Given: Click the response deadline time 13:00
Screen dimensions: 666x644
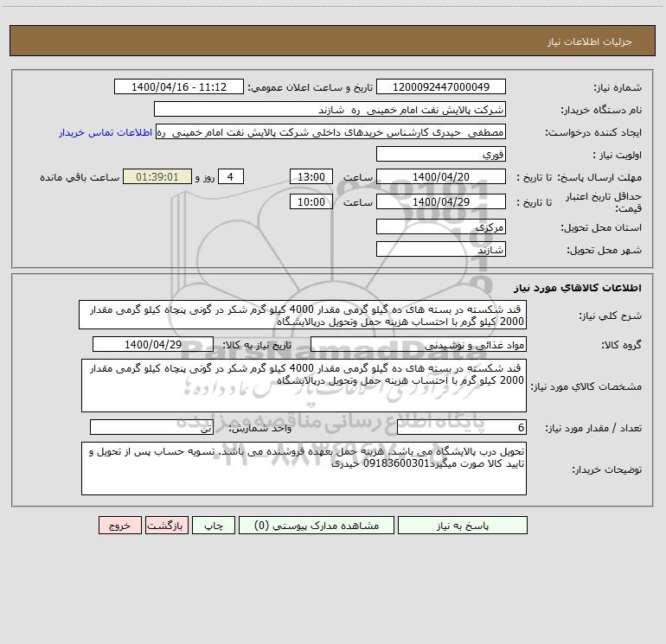Looking at the screenshot, I should coord(311,176).
